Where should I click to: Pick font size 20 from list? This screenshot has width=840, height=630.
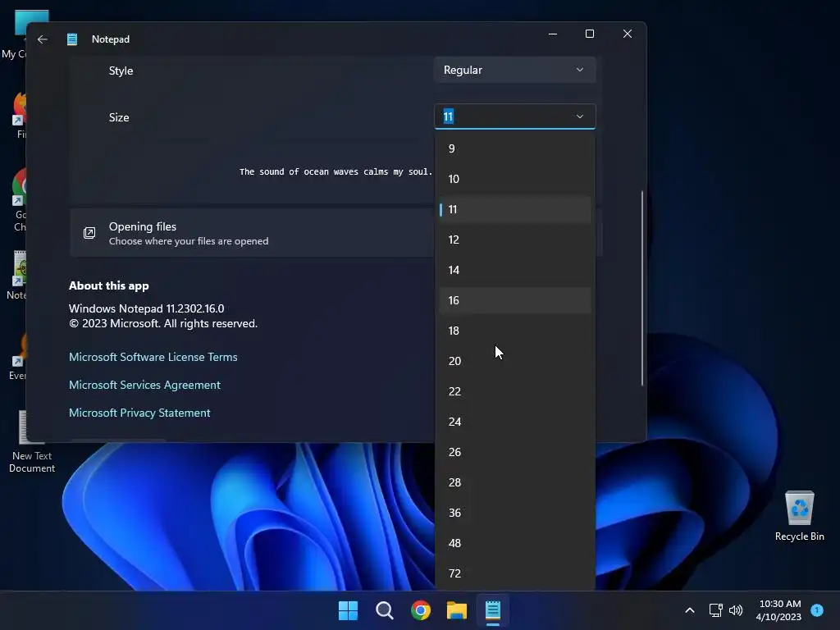coord(515,361)
